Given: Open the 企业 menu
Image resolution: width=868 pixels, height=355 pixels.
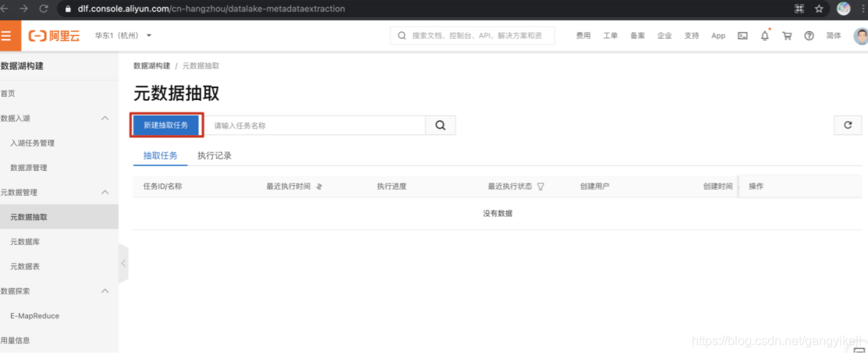Looking at the screenshot, I should [664, 35].
